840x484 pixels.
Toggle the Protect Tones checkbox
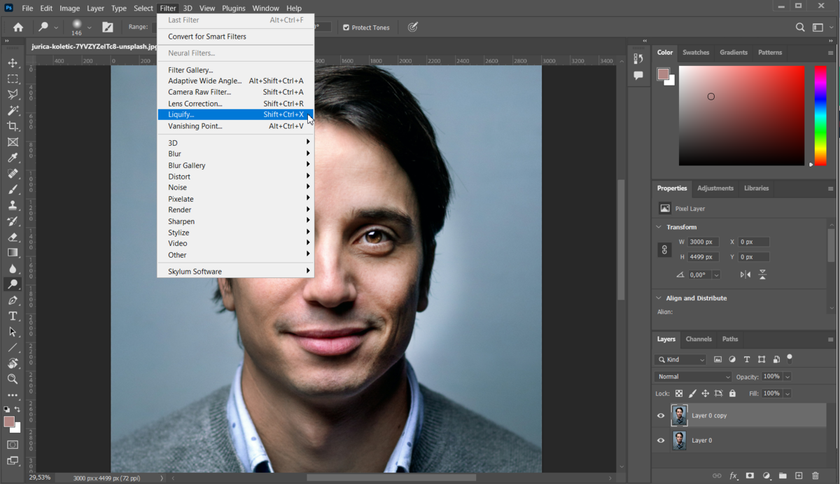pos(346,27)
